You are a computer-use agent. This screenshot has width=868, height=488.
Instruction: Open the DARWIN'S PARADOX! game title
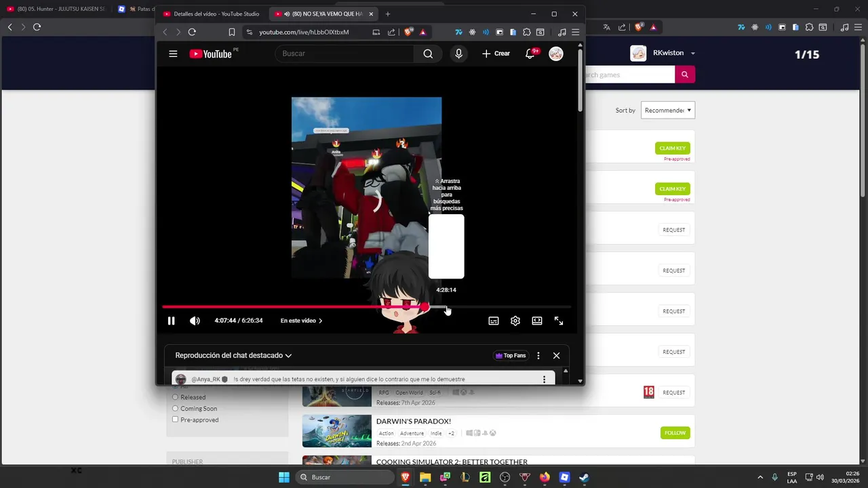(x=414, y=421)
